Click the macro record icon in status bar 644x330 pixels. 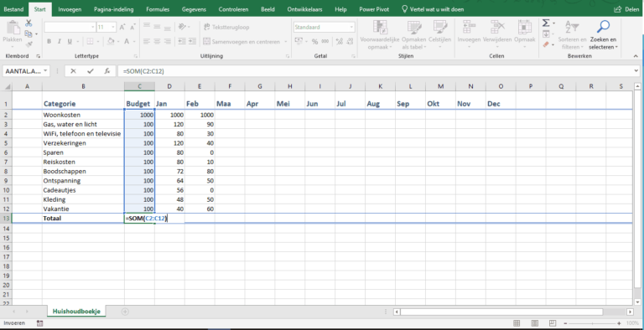(40, 323)
